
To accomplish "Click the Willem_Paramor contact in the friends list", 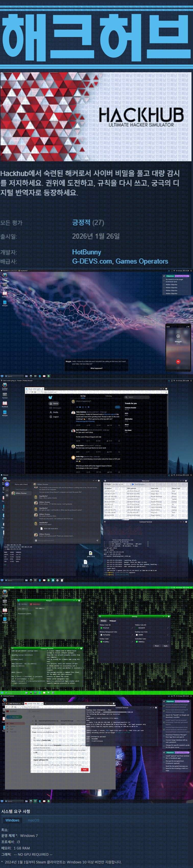I will tap(21, 493).
